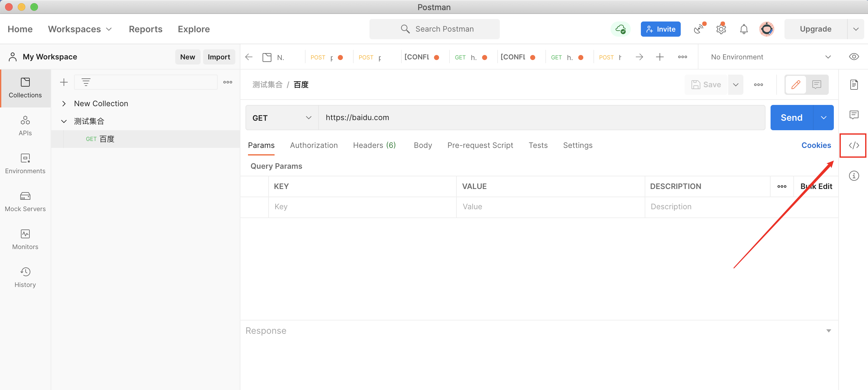Switch to the Pre-request Script tab
The width and height of the screenshot is (868, 390).
(480, 145)
